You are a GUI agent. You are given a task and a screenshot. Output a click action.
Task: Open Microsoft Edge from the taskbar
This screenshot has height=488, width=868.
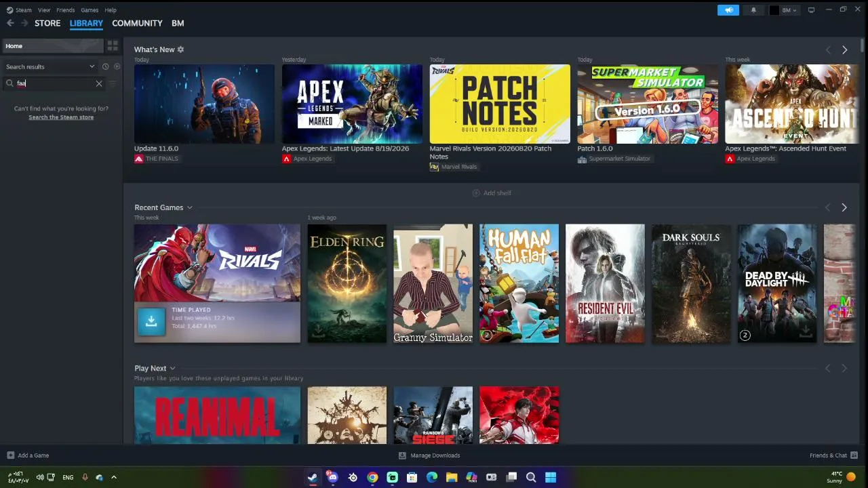click(432, 477)
